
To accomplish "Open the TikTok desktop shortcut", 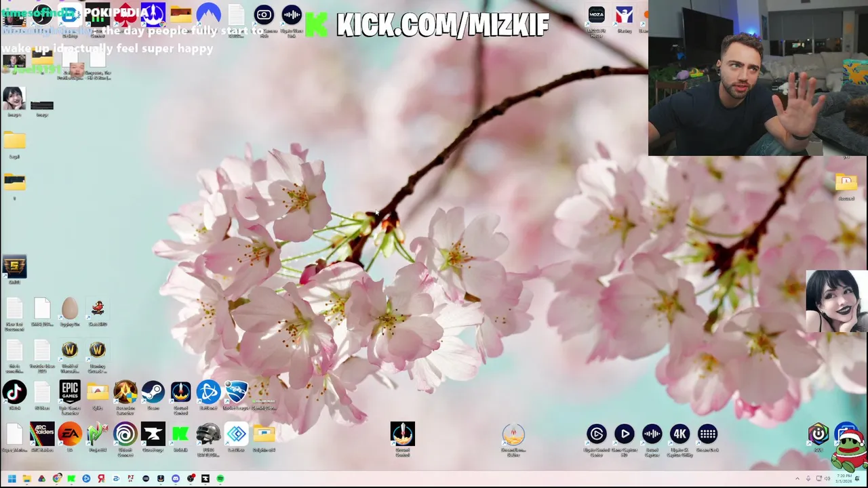I will (14, 392).
